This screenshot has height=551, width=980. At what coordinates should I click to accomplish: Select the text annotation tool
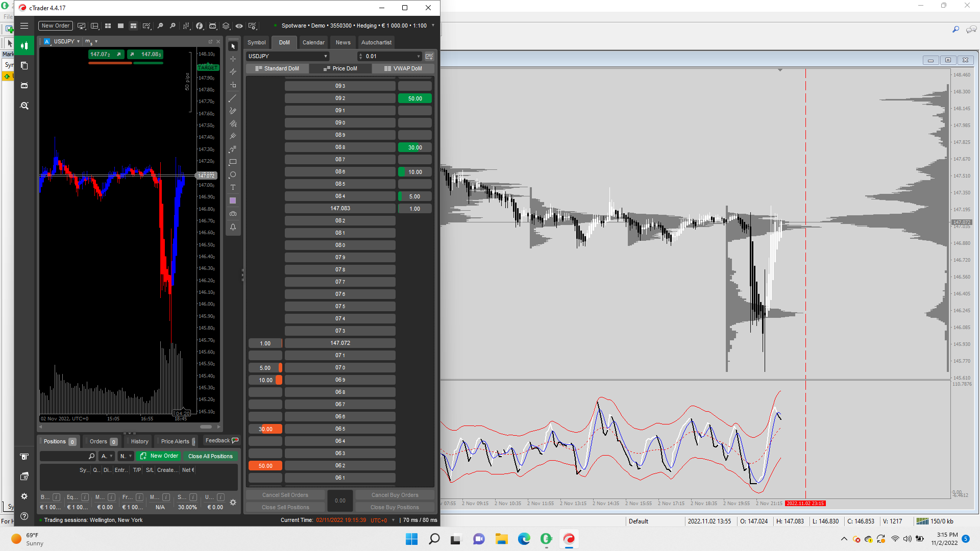coord(233,188)
